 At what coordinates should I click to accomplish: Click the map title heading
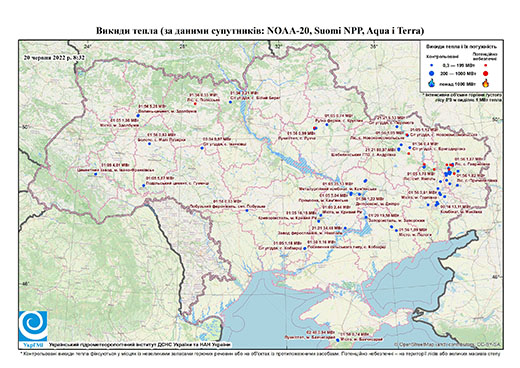[x=260, y=31]
